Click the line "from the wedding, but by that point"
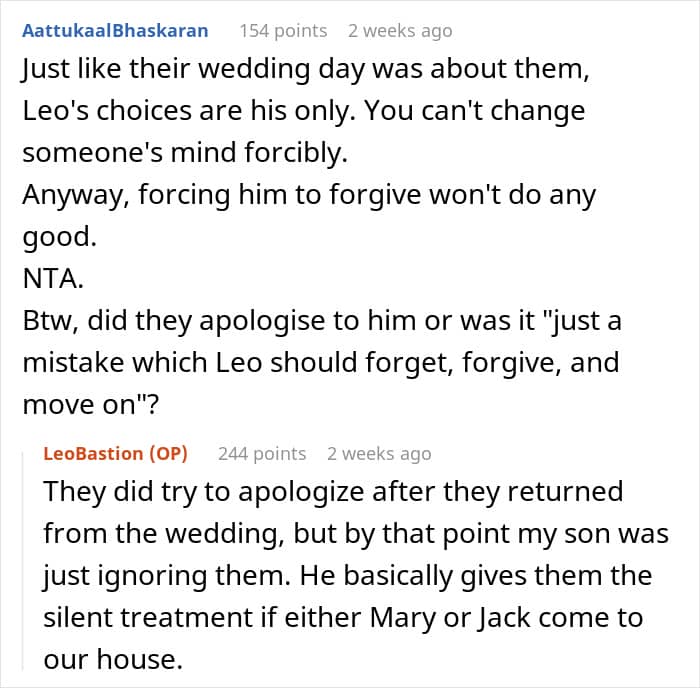The width and height of the screenshot is (700, 688). [355, 533]
